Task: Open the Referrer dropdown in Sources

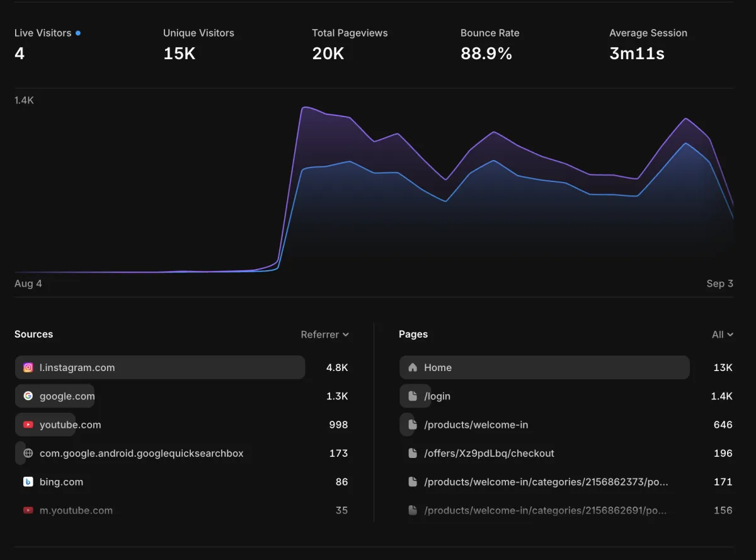Action: coord(324,334)
